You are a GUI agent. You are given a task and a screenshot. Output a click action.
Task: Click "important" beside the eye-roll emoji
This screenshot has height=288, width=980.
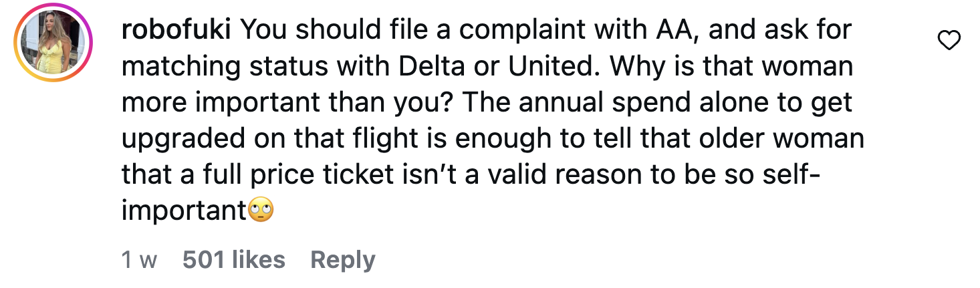point(185,212)
